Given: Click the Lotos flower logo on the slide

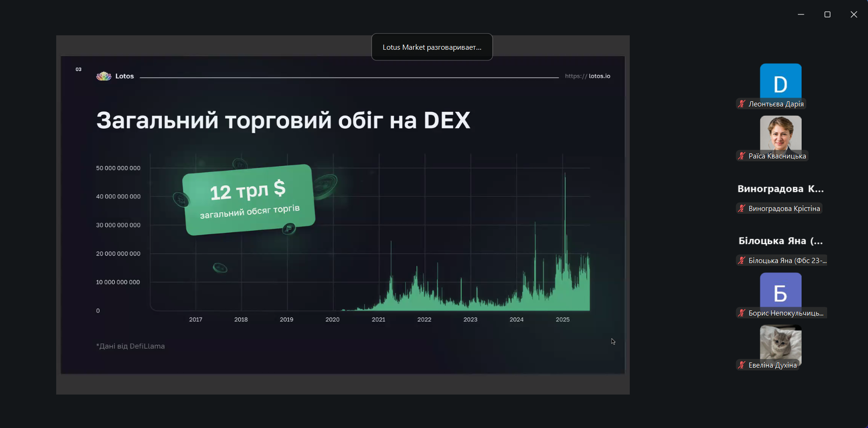Looking at the screenshot, I should 104,76.
